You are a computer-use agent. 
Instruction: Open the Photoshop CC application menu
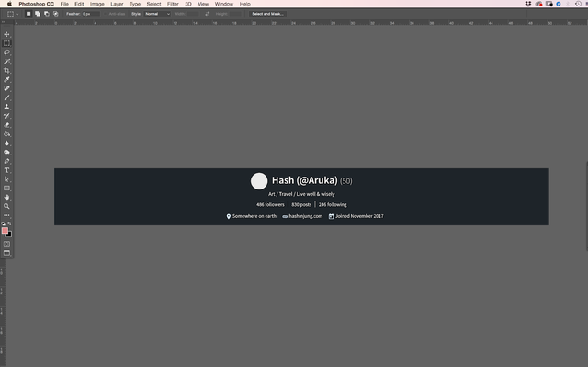[x=37, y=4]
